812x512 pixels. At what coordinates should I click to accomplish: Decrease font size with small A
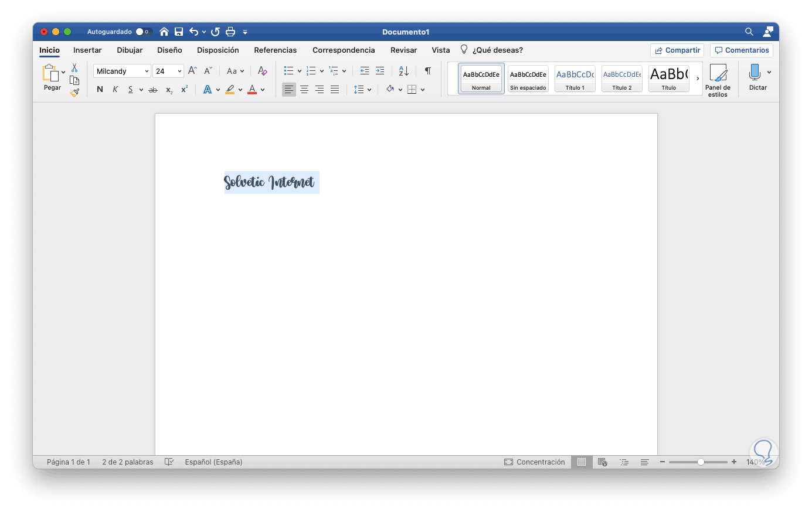point(208,71)
